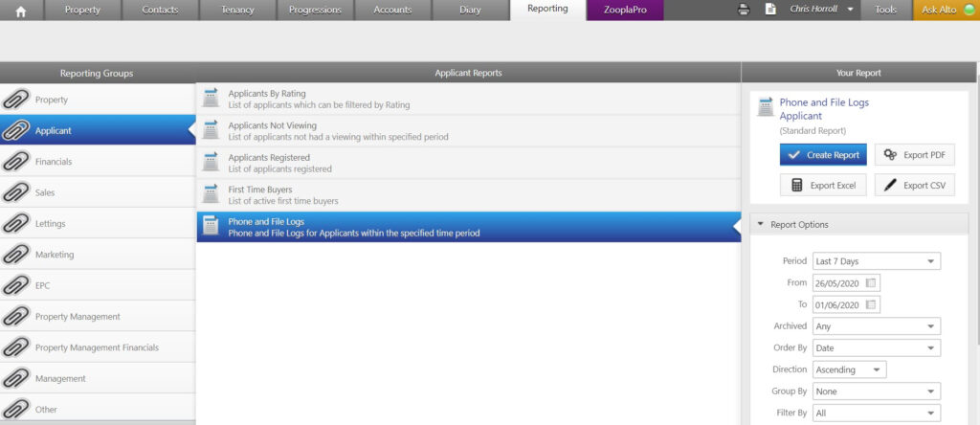The width and height of the screenshot is (980, 425).
Task: Export the report as CSV
Action: (x=915, y=185)
